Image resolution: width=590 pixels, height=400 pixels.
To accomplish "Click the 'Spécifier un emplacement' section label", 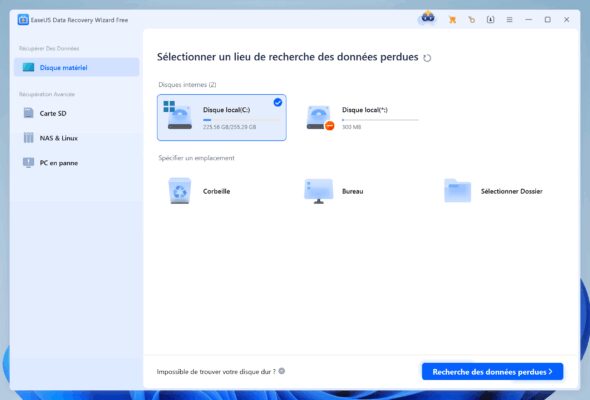I will click(x=196, y=158).
